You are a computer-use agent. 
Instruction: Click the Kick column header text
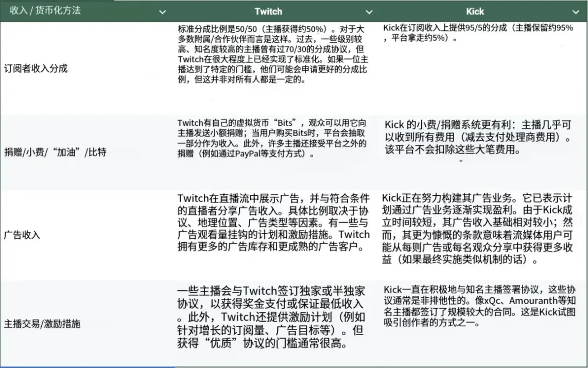click(x=475, y=11)
